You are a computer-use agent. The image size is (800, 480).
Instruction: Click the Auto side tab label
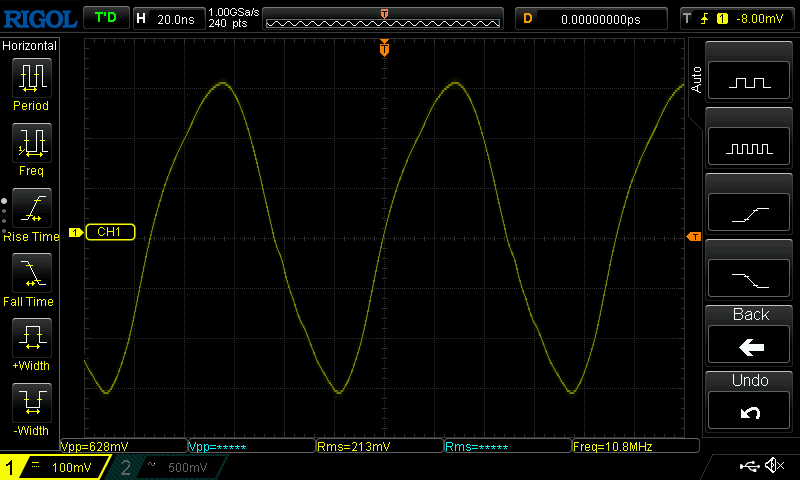[696, 80]
